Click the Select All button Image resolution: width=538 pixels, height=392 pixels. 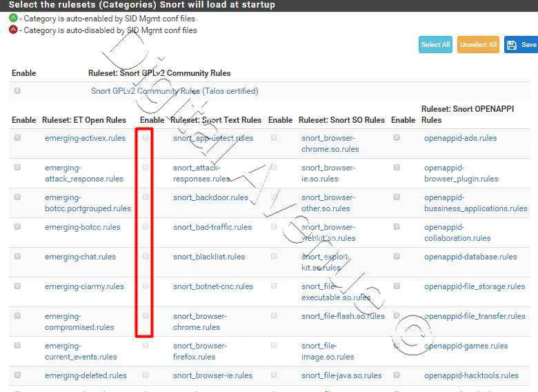click(435, 45)
